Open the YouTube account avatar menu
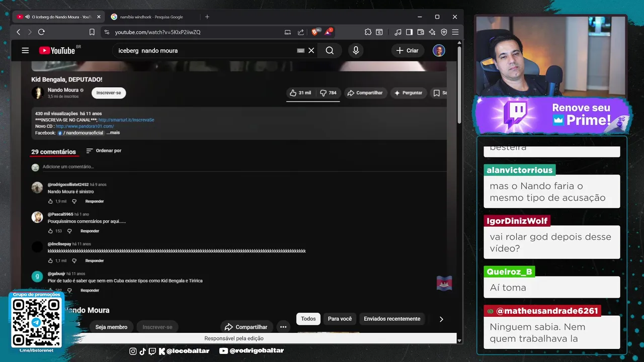Image resolution: width=644 pixels, height=362 pixels. (x=439, y=50)
